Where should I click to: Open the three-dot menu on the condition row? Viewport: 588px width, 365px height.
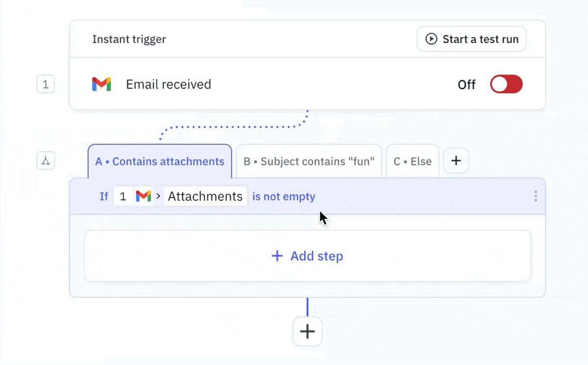[536, 196]
